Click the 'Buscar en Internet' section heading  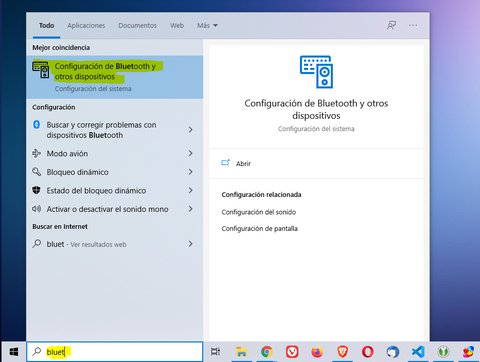(60, 227)
